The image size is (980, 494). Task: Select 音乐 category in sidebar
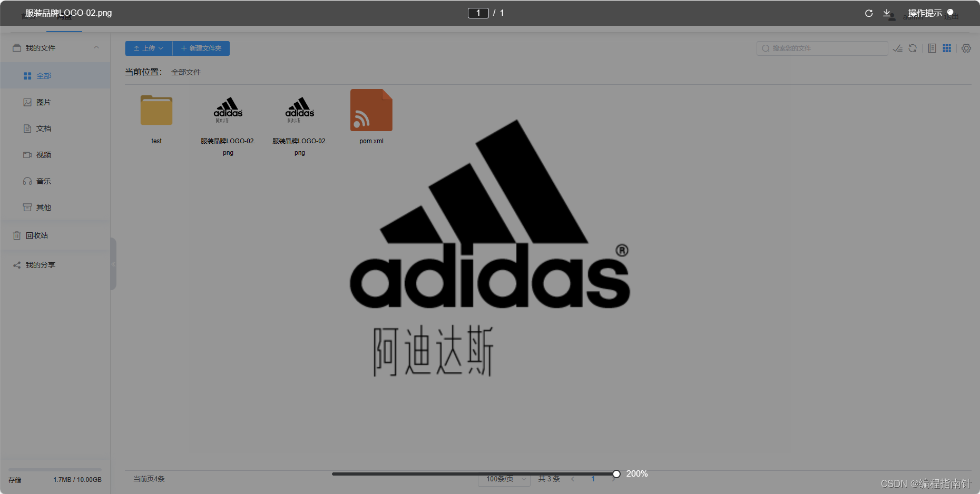coord(55,181)
